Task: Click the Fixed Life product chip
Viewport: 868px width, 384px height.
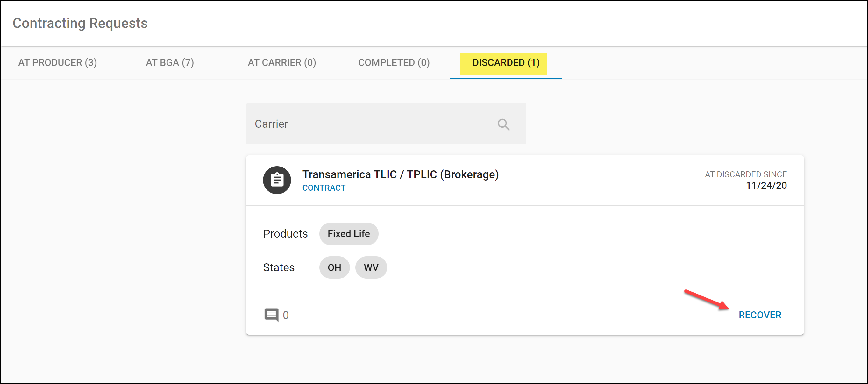Action: click(x=348, y=233)
